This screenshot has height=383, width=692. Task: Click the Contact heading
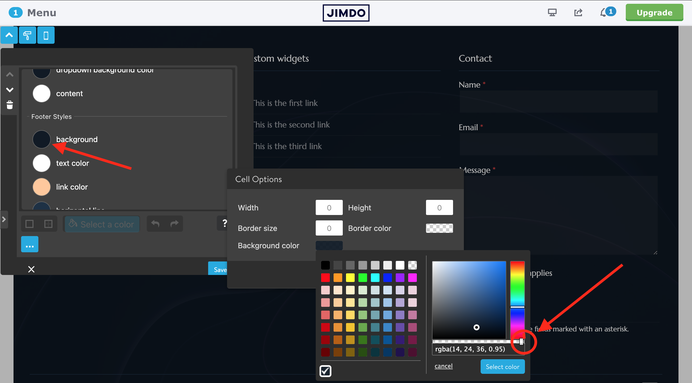(475, 58)
